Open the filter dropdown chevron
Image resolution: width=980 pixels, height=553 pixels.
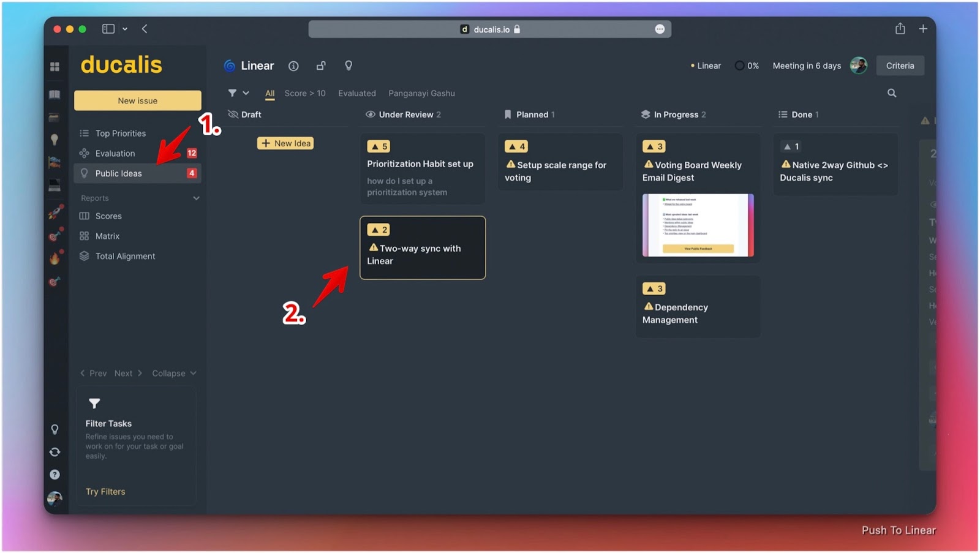pyautogui.click(x=246, y=93)
